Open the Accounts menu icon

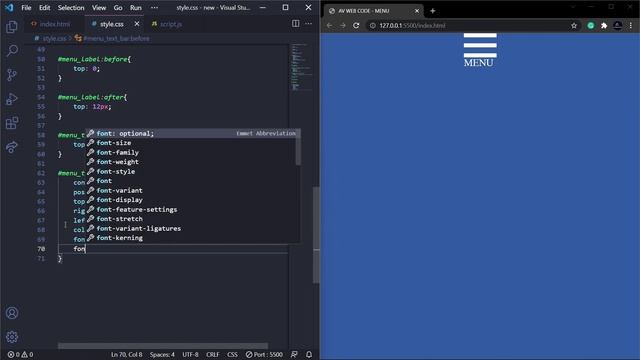(12, 313)
